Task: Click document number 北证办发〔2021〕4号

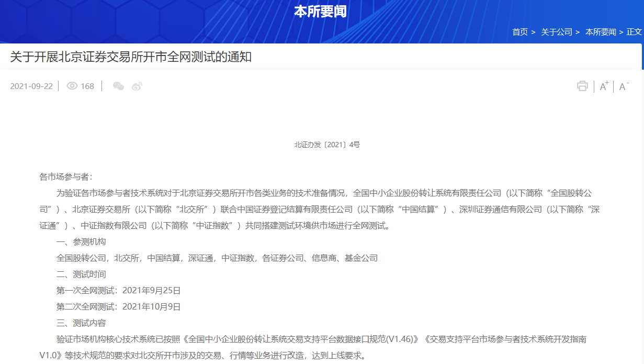Action: tap(327, 145)
